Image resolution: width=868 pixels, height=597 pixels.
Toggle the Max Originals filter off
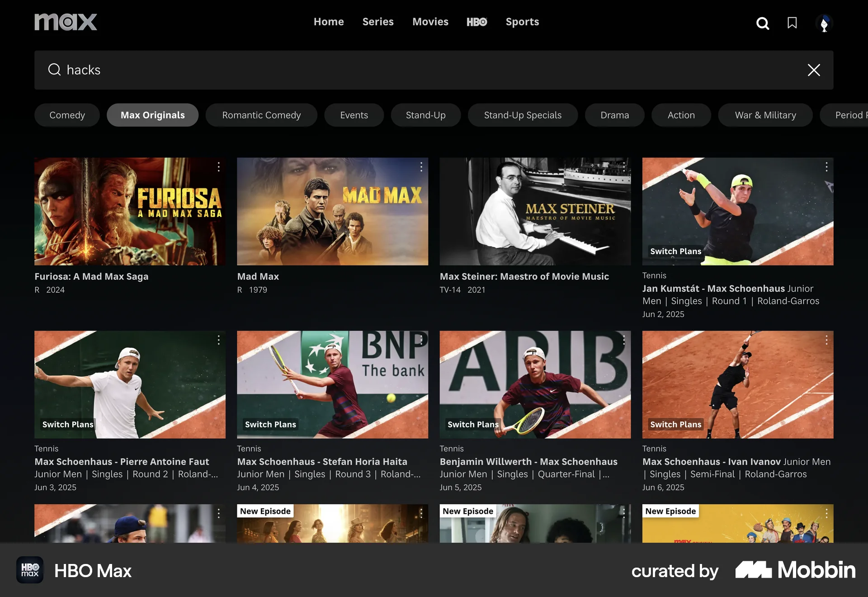(152, 115)
